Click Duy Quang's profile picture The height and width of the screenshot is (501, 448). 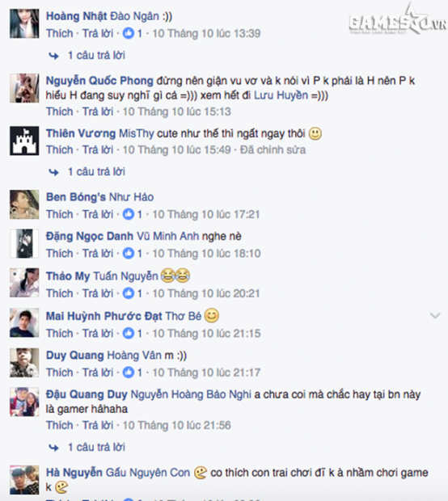[x=24, y=363]
